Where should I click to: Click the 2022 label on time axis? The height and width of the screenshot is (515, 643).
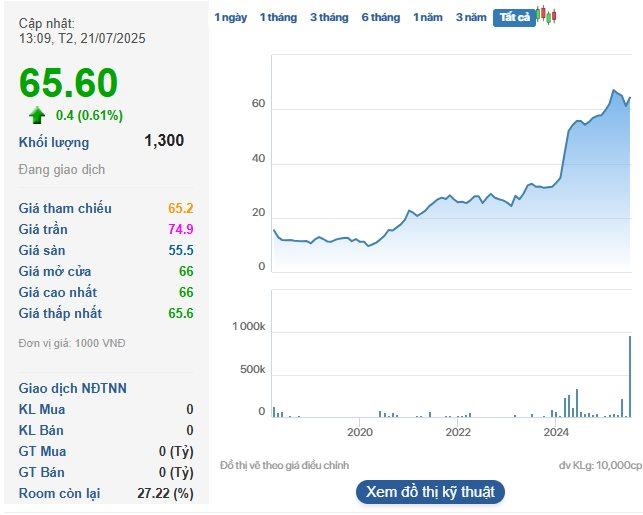click(458, 433)
